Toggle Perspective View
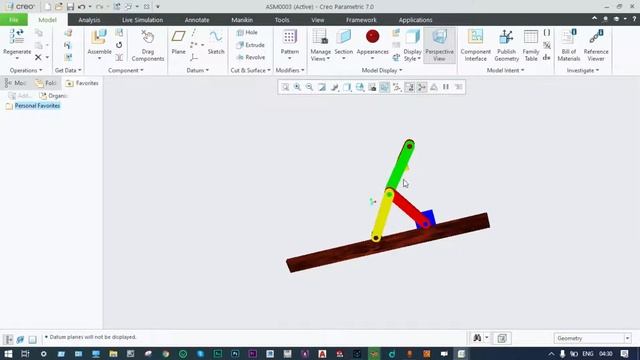 click(439, 45)
